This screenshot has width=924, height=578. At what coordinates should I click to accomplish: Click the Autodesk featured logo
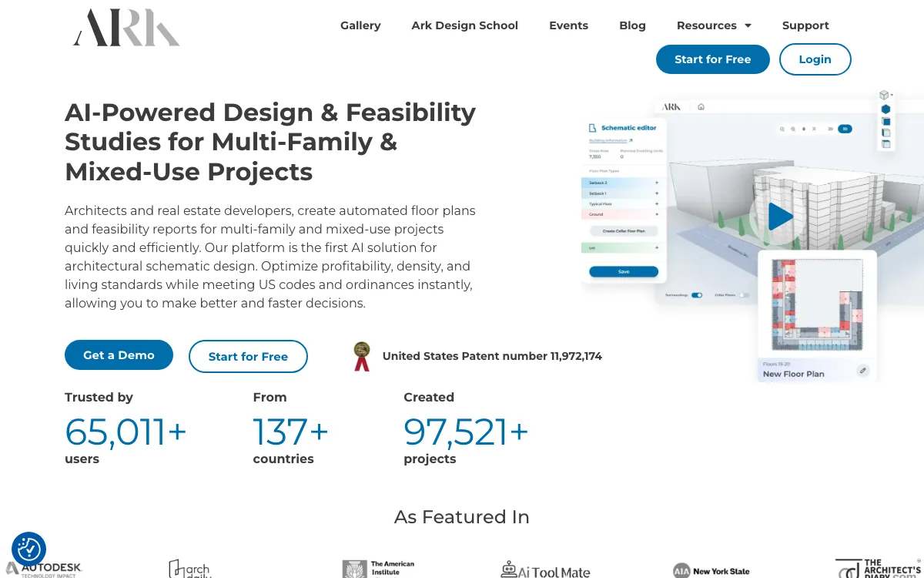[44, 569]
